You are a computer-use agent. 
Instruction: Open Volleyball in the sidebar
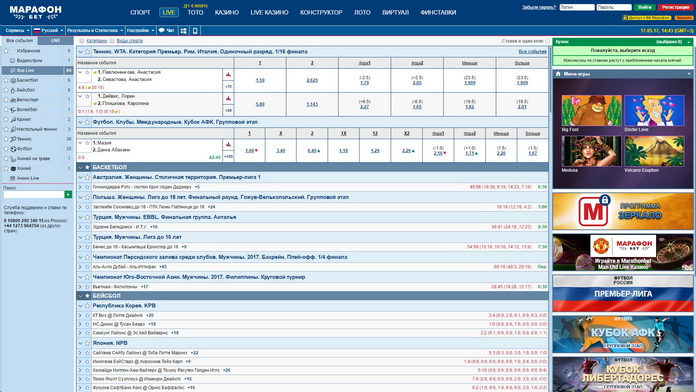coord(37,110)
